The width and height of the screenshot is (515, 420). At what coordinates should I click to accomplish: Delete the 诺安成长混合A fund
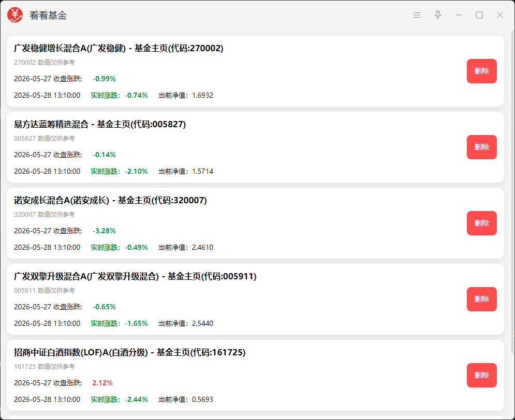click(481, 223)
